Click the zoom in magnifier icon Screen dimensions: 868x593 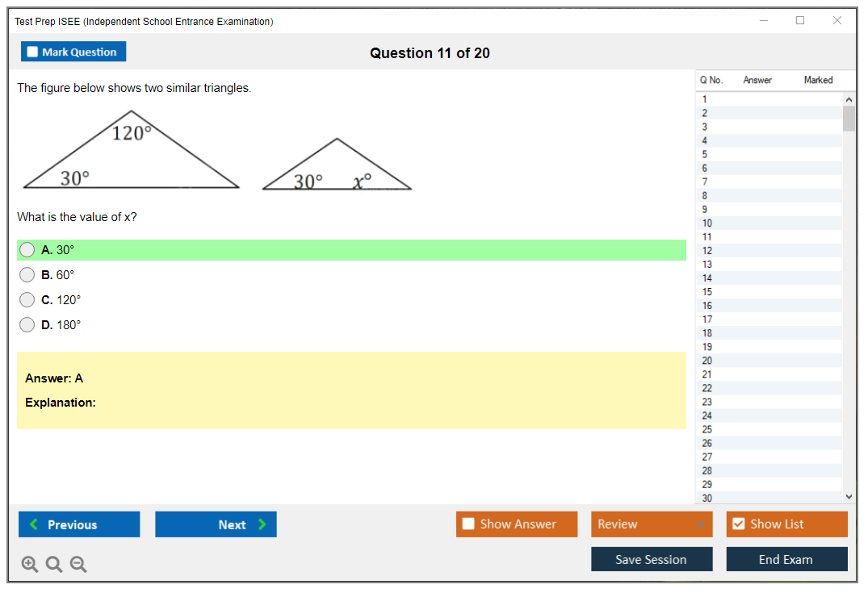(29, 564)
